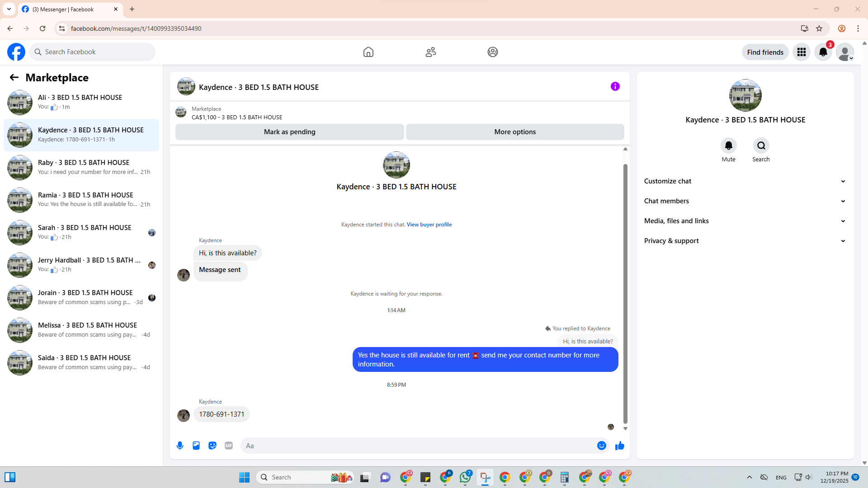The width and height of the screenshot is (868, 488).
Task: Expand Chat members section
Action: coord(745,201)
